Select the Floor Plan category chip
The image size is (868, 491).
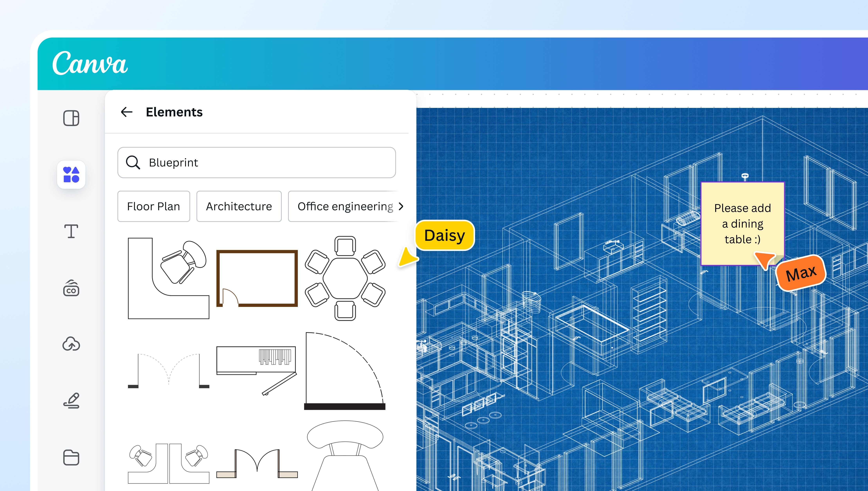pyautogui.click(x=154, y=206)
